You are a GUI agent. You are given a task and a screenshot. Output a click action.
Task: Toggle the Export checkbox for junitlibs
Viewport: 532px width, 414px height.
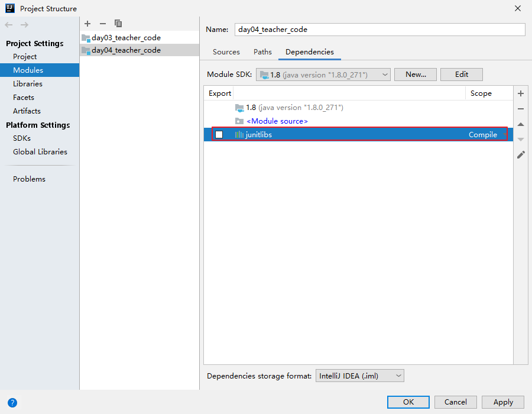tap(219, 135)
